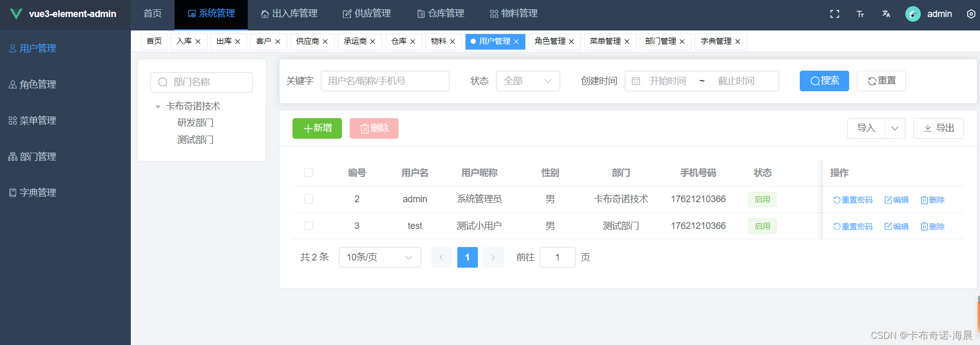Check the test row checkbox
This screenshot has width=980, height=345.
(x=308, y=226)
